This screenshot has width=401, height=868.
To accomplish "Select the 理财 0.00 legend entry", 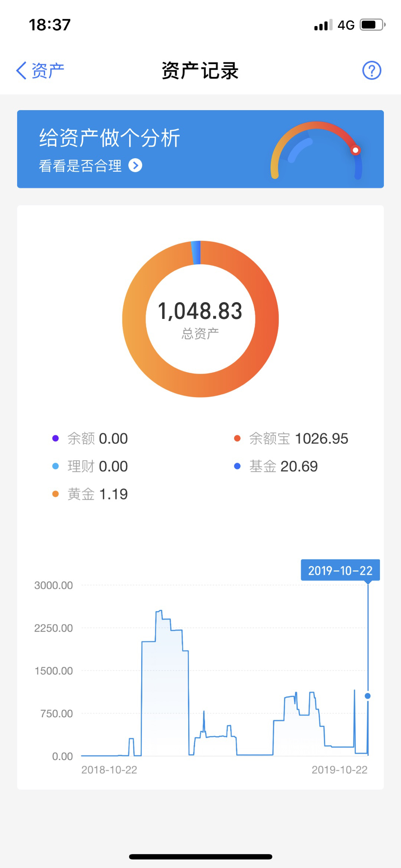I will tap(90, 466).
